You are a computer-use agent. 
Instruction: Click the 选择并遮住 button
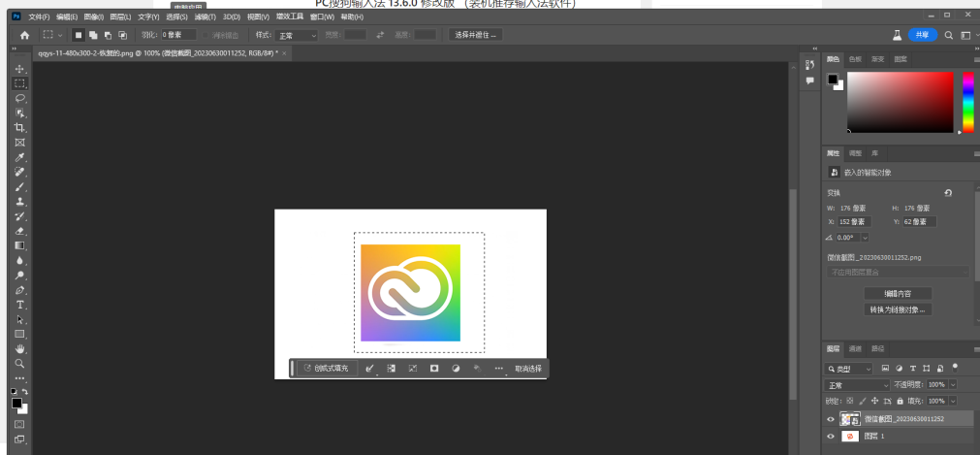pyautogui.click(x=476, y=35)
